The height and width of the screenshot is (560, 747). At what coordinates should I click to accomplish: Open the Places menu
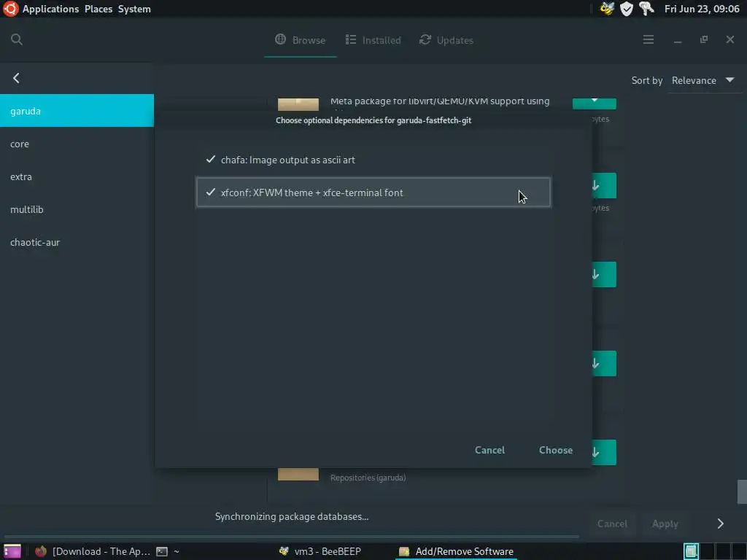click(x=98, y=9)
